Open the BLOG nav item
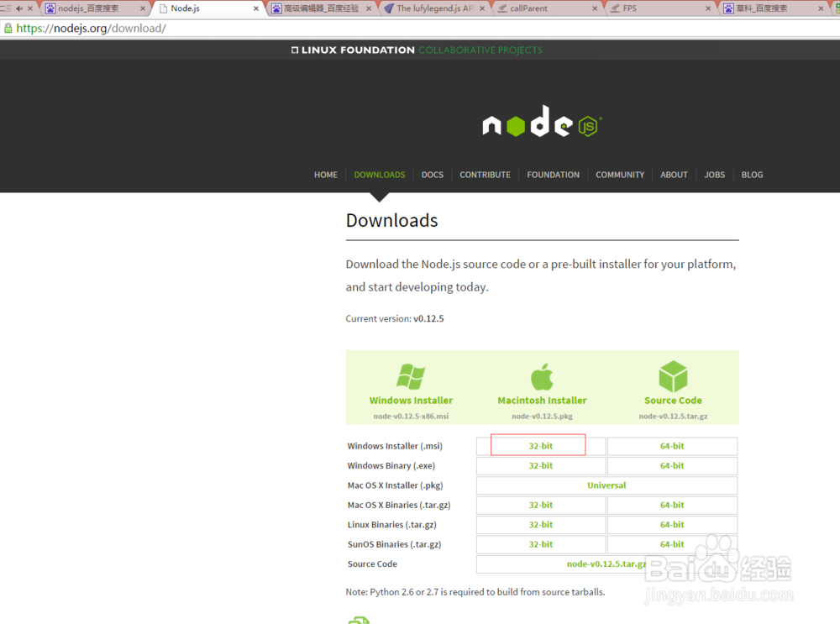 752,175
